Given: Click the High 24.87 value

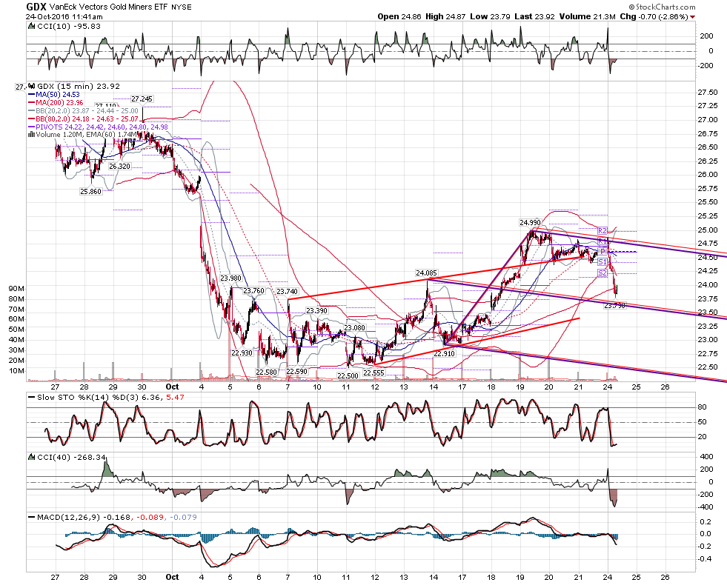Looking at the screenshot, I should (445, 17).
